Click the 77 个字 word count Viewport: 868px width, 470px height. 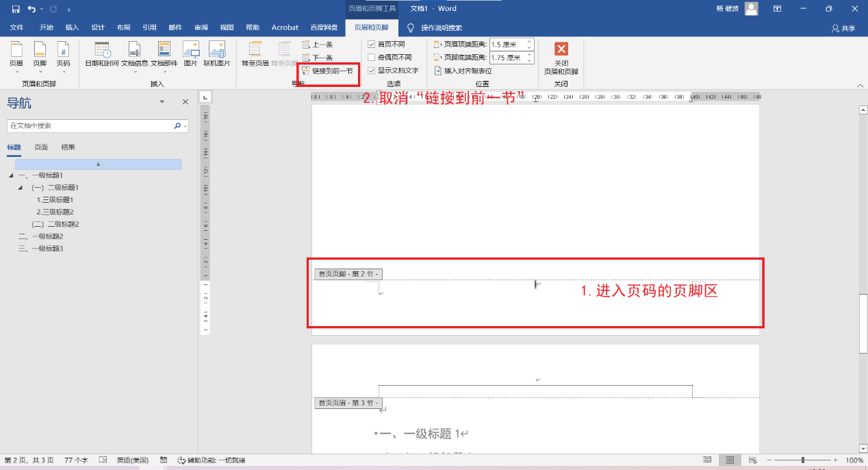[x=76, y=460]
